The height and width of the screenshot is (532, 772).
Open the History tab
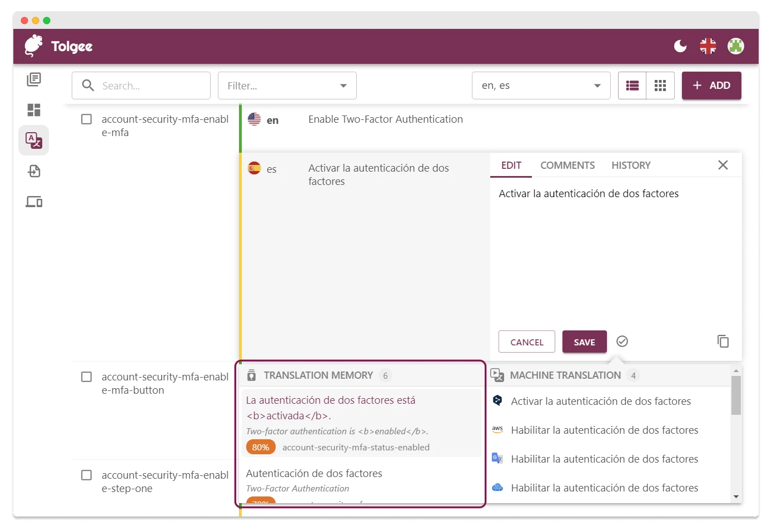(631, 165)
